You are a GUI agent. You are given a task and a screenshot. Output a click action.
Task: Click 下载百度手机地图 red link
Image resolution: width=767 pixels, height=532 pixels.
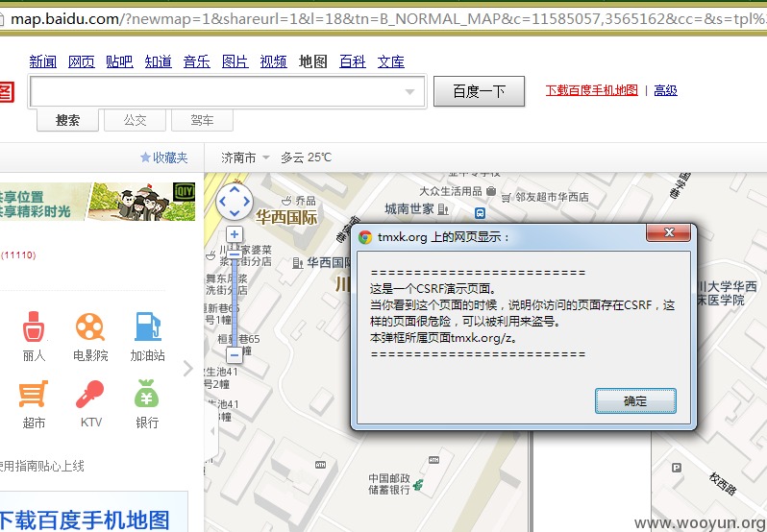(x=592, y=90)
